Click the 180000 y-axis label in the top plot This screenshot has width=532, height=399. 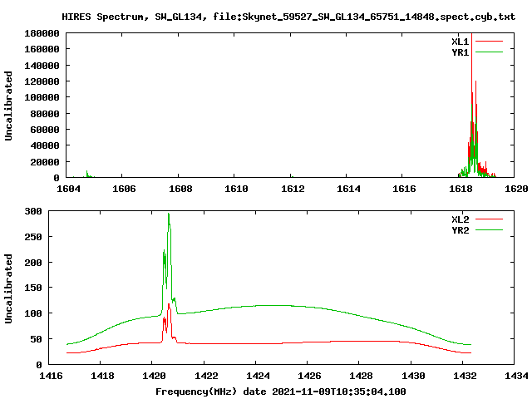tap(42, 33)
